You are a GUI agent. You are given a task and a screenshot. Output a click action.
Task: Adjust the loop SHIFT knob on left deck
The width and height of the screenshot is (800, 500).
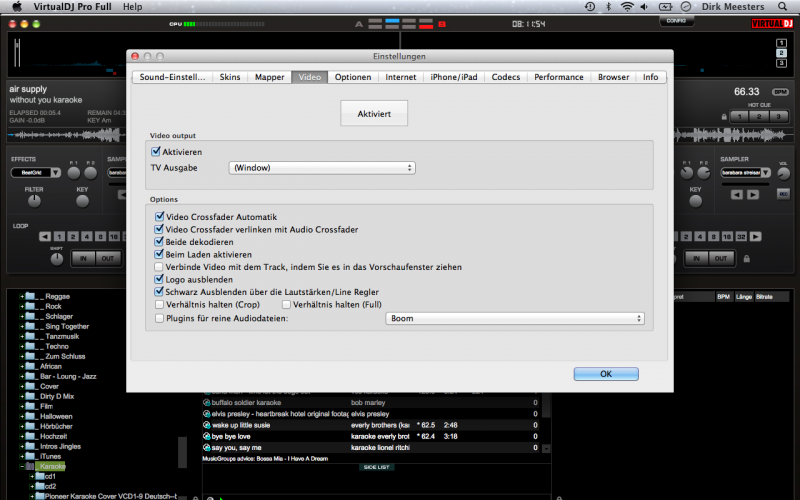(57, 259)
